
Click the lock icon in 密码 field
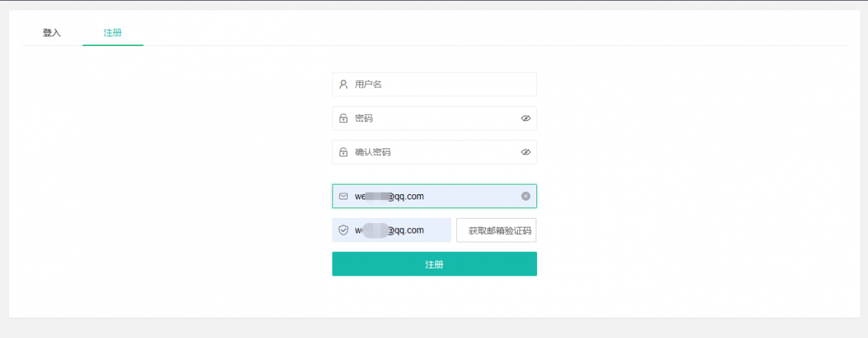[x=343, y=119]
